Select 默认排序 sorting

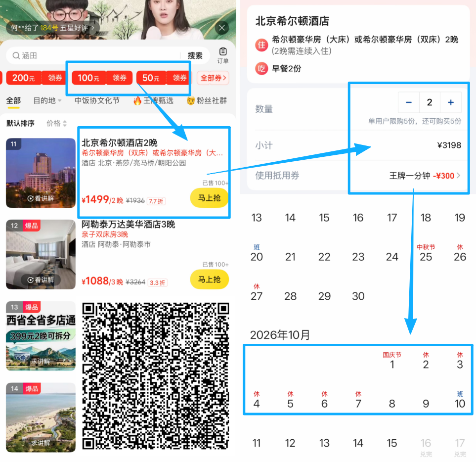(20, 123)
